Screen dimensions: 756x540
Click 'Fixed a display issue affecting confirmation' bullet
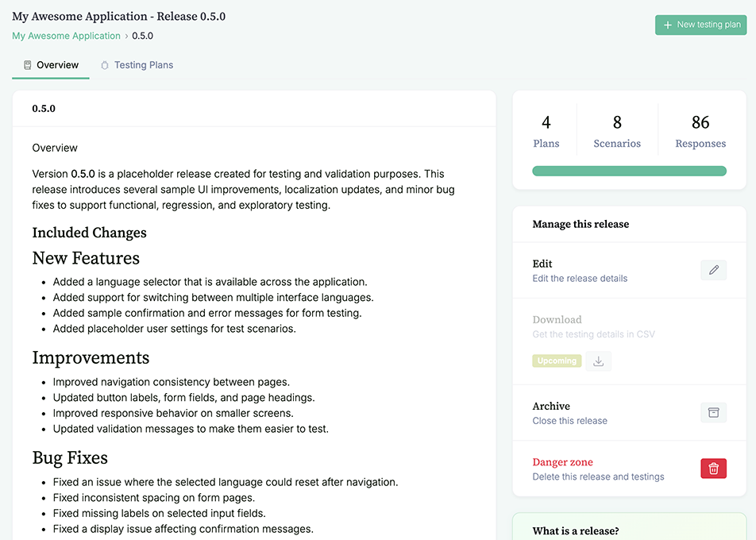[183, 529]
